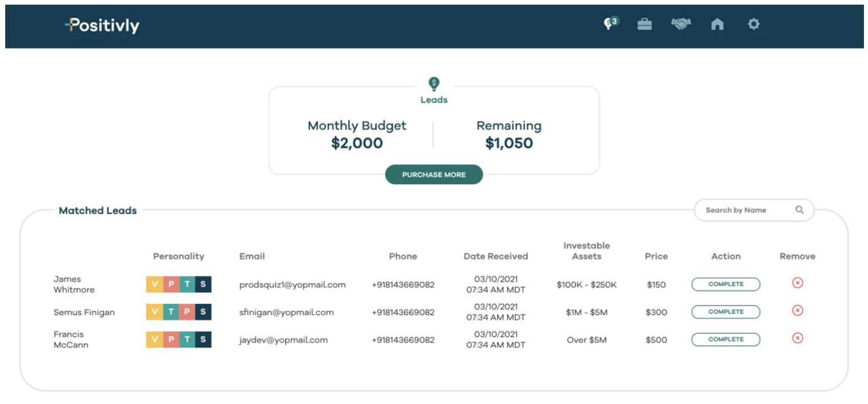Click the search magnifier icon
Image resolution: width=868 pixels, height=404 pixels.
(x=800, y=210)
